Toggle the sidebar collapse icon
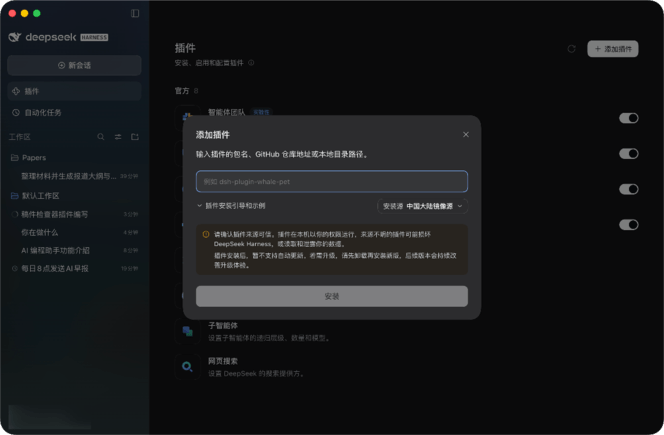664x435 pixels. [135, 13]
